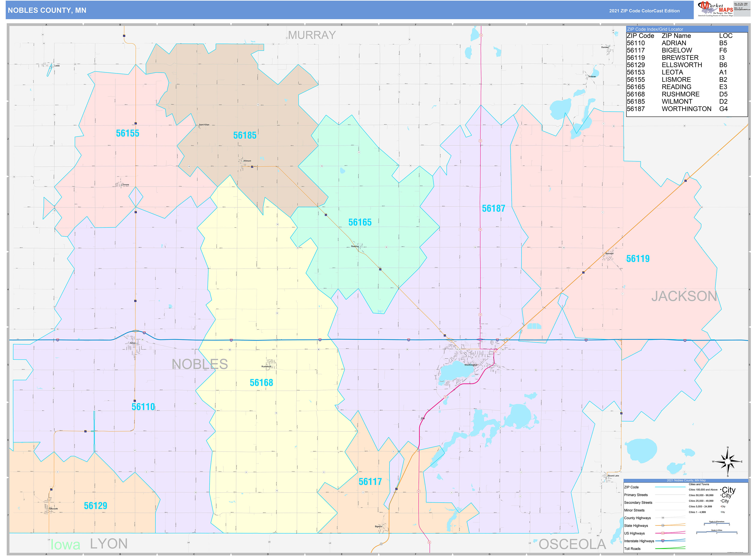Click the Leota town label
Image resolution: width=756 pixels, height=557 pixels.
click(57, 66)
